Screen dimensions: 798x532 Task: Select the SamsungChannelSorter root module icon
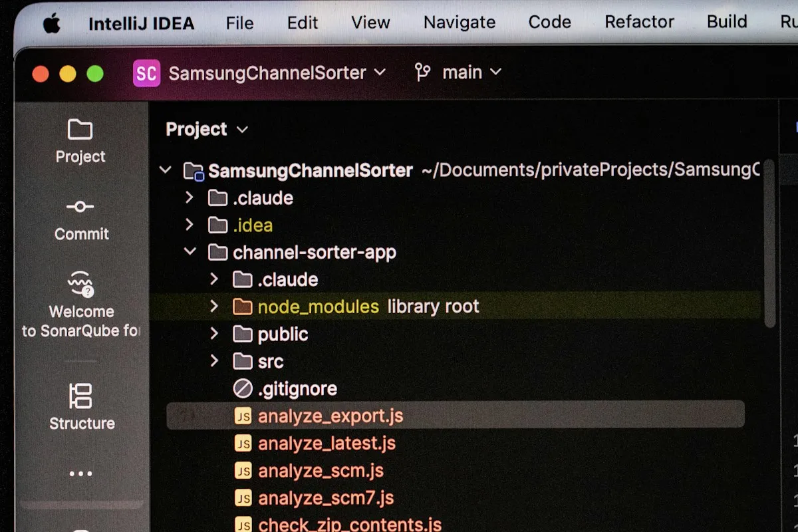tap(194, 171)
